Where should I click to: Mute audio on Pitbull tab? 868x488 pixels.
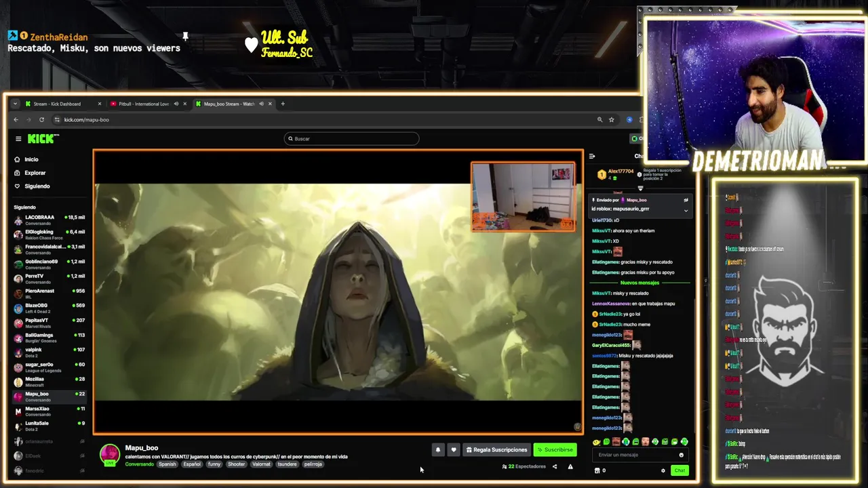pos(176,104)
